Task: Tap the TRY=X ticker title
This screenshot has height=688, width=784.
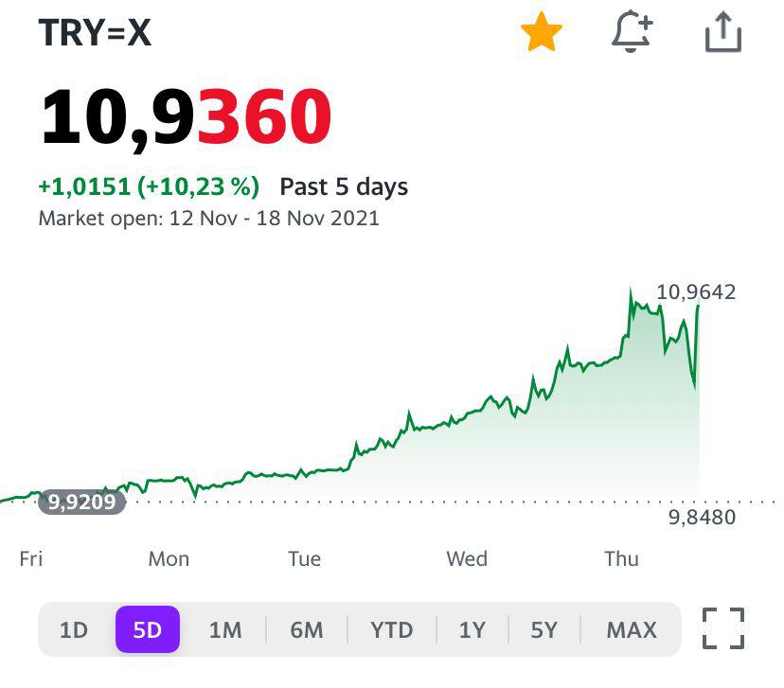Action: pos(96,33)
